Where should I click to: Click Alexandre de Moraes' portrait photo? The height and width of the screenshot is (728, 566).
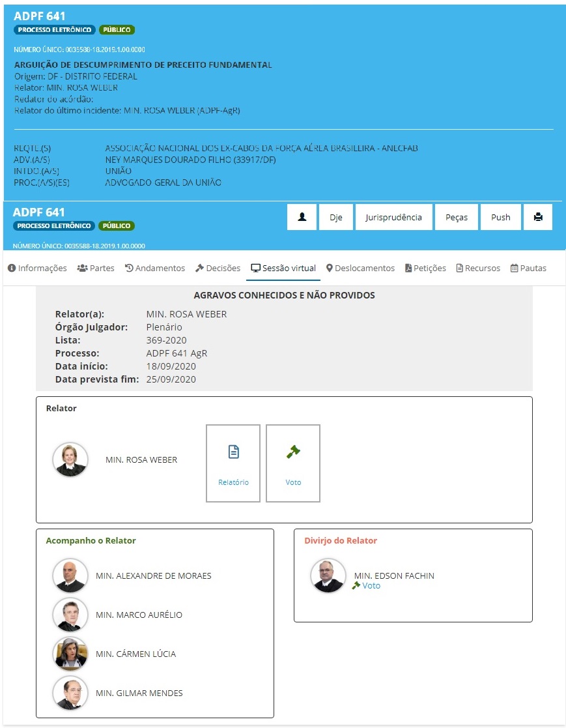point(70,575)
